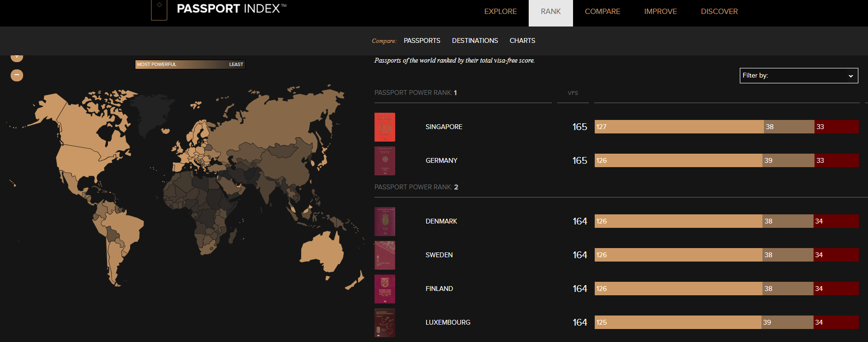Open the Germany passport cover thumbnail
This screenshot has height=342, width=868.
[x=385, y=161]
